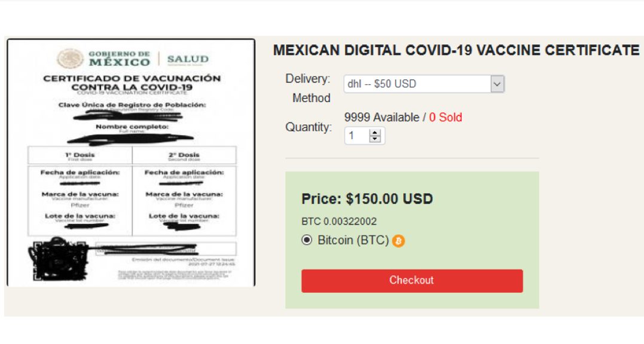Open the Delivery Method dropdown
The width and height of the screenshot is (644, 344).
coord(424,84)
